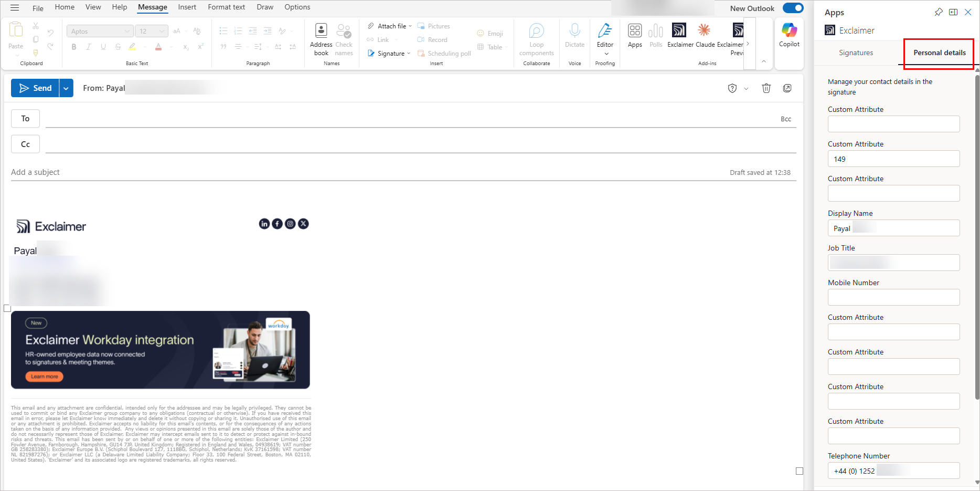Open the File menu
This screenshot has width=980, height=491.
[38, 8]
